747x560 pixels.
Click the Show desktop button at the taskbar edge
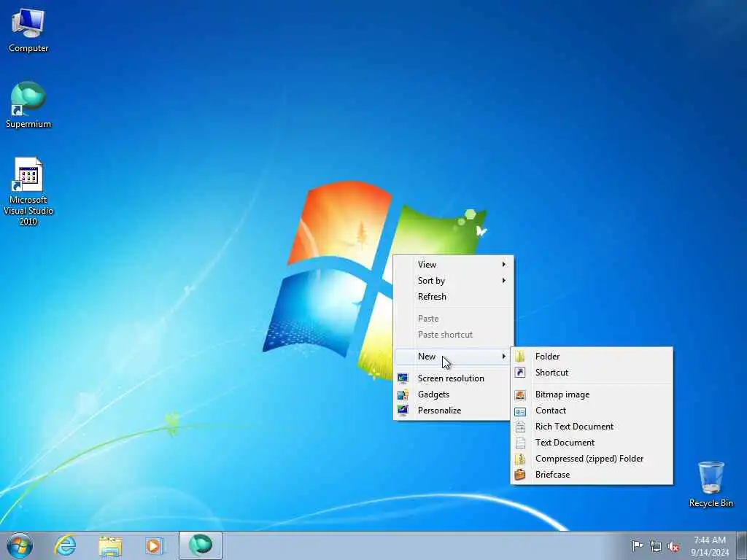(x=742, y=545)
